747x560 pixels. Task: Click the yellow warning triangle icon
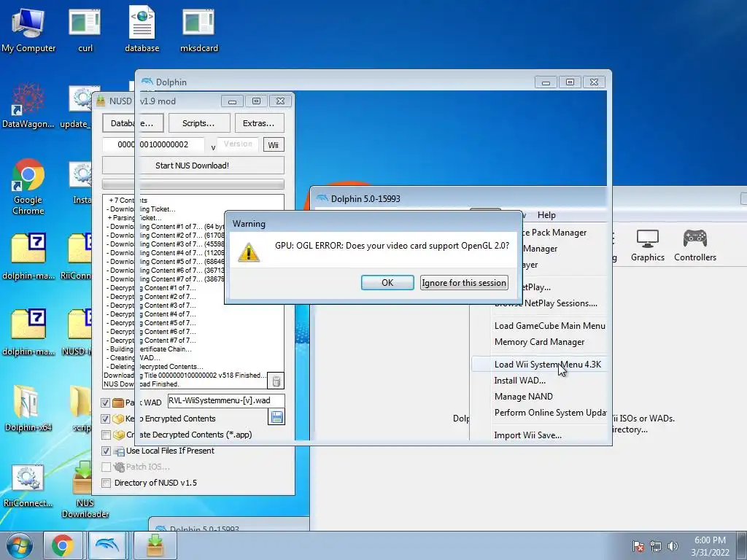click(x=249, y=252)
